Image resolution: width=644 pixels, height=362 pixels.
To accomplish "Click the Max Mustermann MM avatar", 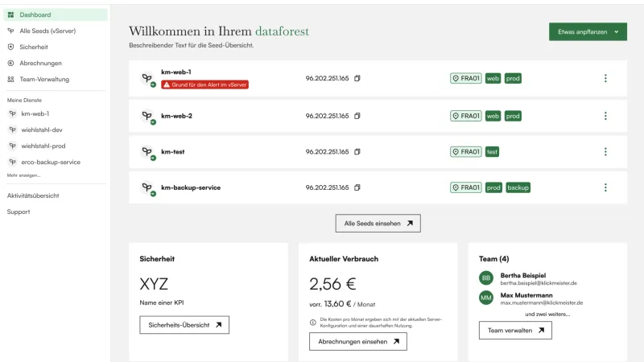I will pos(486,298).
